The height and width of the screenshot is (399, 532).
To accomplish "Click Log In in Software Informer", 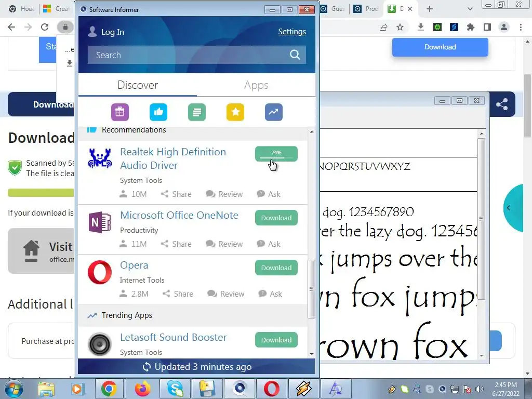I will click(113, 32).
